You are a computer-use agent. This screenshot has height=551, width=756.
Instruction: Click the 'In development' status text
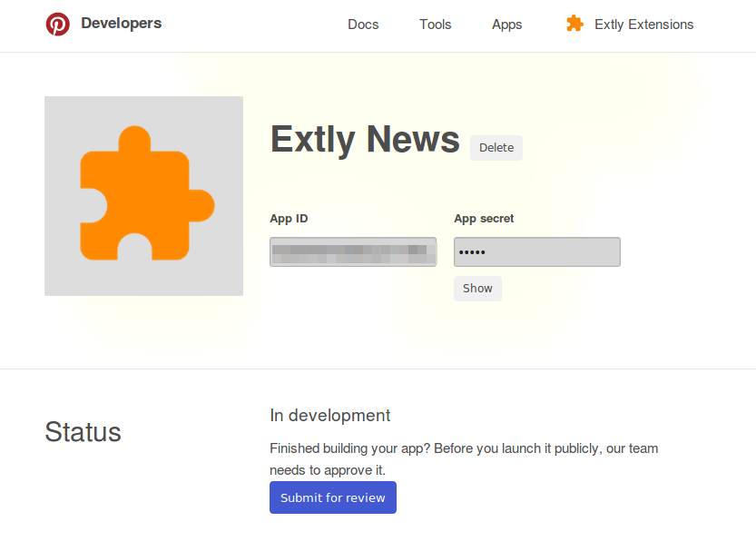tap(329, 416)
